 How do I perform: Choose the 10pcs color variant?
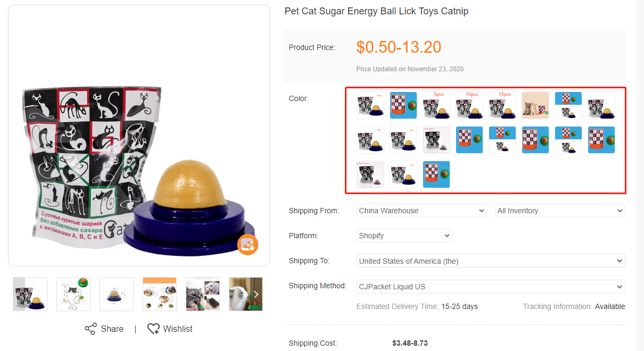coord(469,105)
